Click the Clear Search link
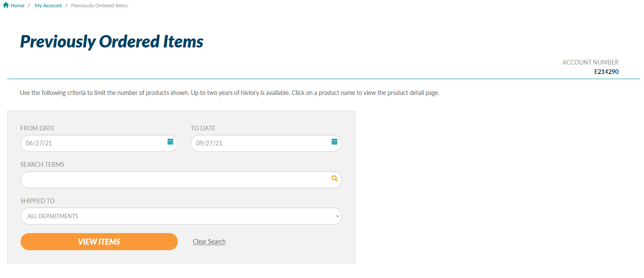644x278 pixels. (209, 242)
